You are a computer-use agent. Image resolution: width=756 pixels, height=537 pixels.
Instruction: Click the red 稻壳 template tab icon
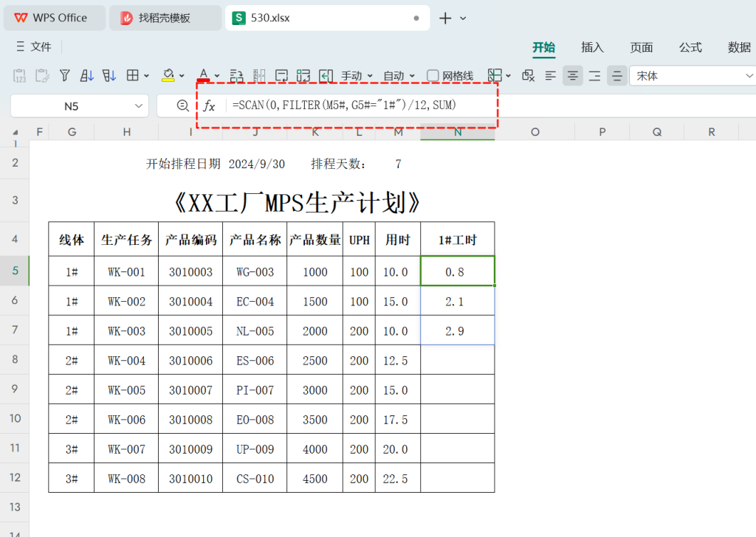click(x=126, y=18)
